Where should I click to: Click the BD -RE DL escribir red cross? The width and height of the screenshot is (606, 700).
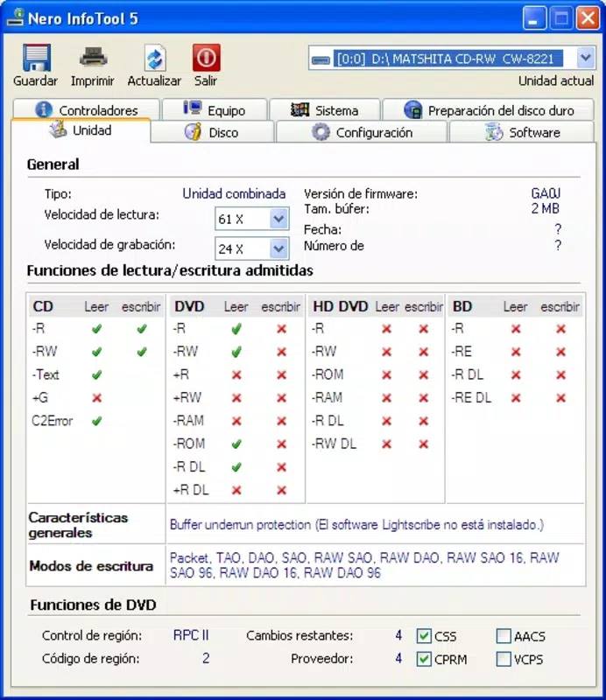point(560,398)
